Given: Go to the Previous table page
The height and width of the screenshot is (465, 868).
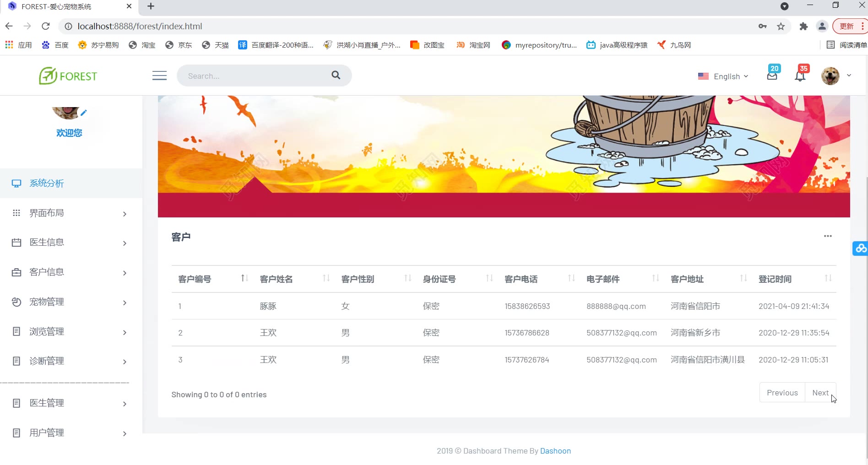Looking at the screenshot, I should [x=782, y=393].
